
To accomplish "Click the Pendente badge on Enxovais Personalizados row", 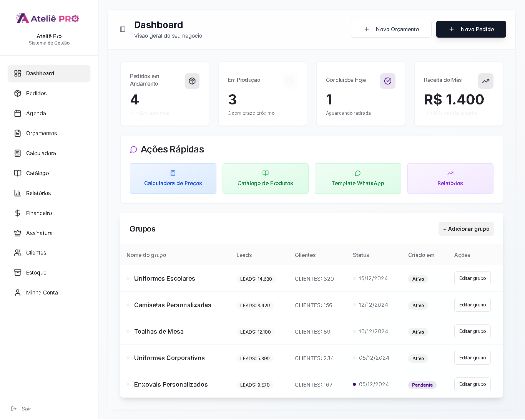I will click(x=422, y=385).
